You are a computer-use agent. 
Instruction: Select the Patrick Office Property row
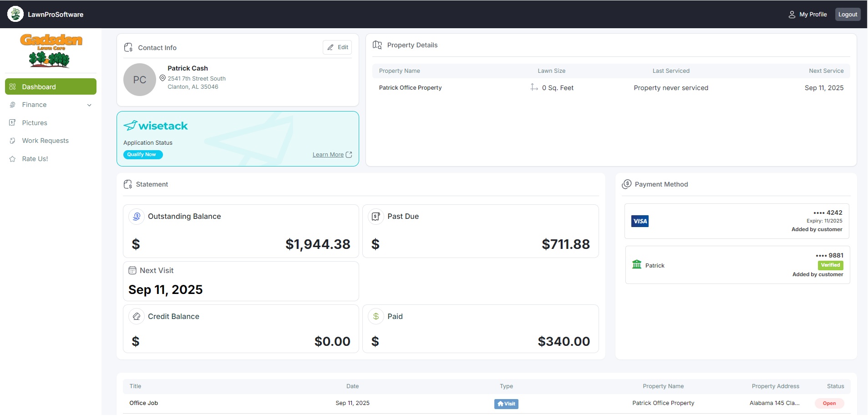[x=410, y=88]
